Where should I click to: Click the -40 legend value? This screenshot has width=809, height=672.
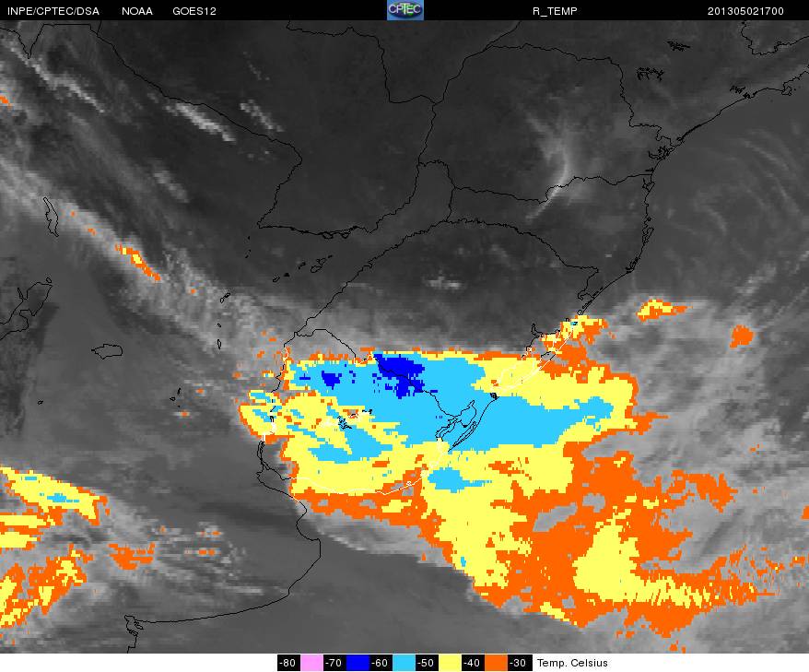(x=473, y=663)
